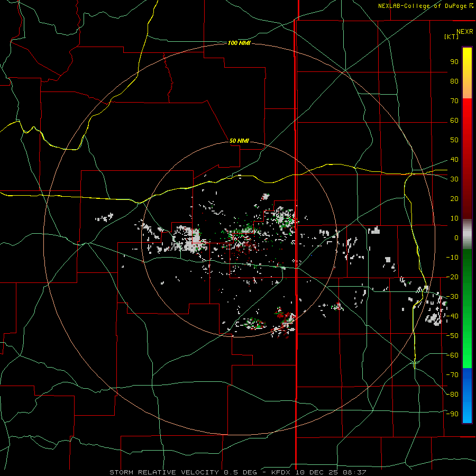The image size is (476, 476).
Task: Click the 08:37 time stamp
Action: 354,472
